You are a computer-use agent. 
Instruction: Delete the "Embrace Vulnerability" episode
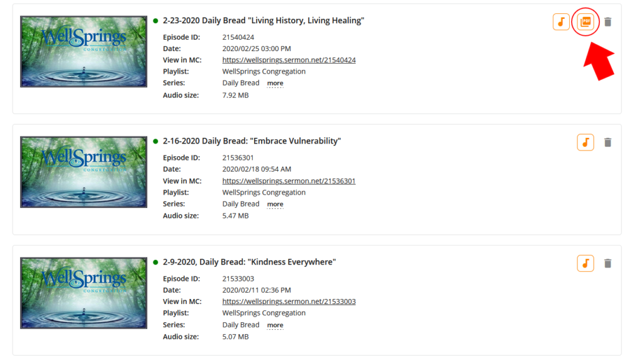pyautogui.click(x=608, y=142)
